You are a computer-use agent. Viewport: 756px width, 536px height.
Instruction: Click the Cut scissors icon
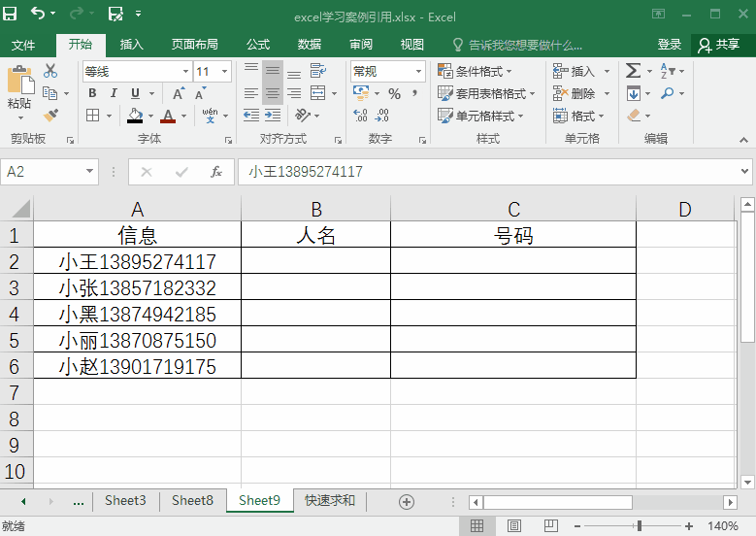pyautogui.click(x=50, y=71)
